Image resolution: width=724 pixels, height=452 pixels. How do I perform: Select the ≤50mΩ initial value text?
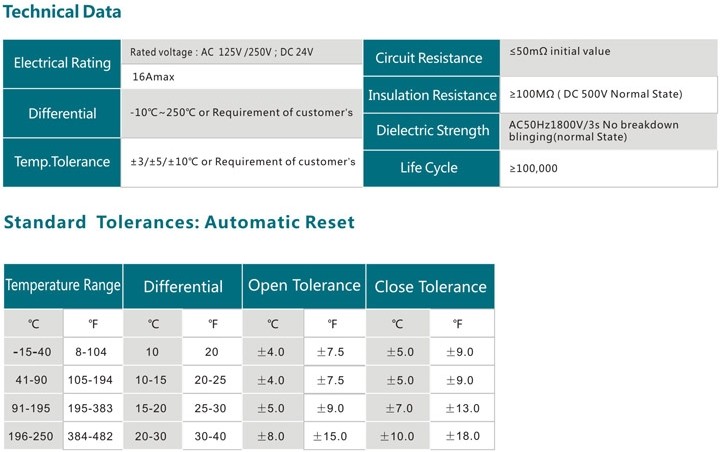point(560,51)
